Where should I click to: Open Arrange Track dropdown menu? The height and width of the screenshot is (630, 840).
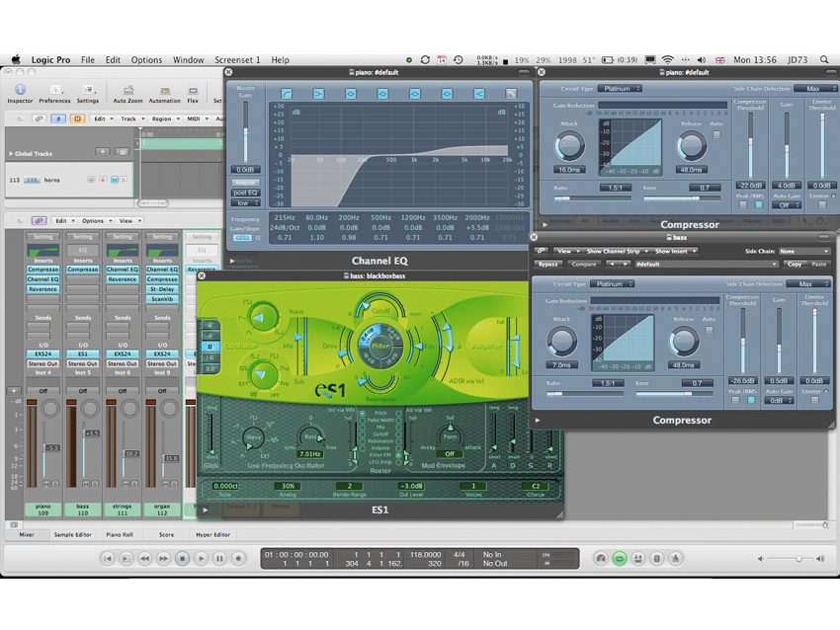click(x=132, y=118)
